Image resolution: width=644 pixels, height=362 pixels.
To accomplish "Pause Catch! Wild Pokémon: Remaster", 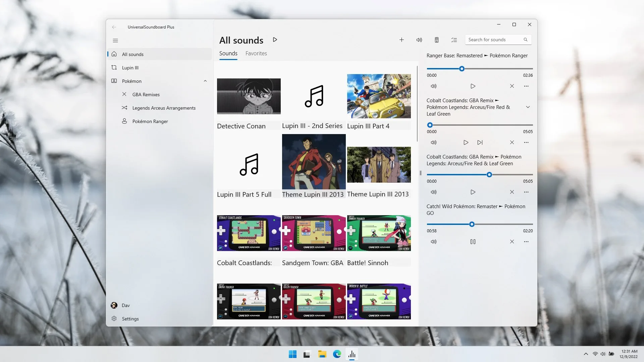I will pyautogui.click(x=473, y=242).
